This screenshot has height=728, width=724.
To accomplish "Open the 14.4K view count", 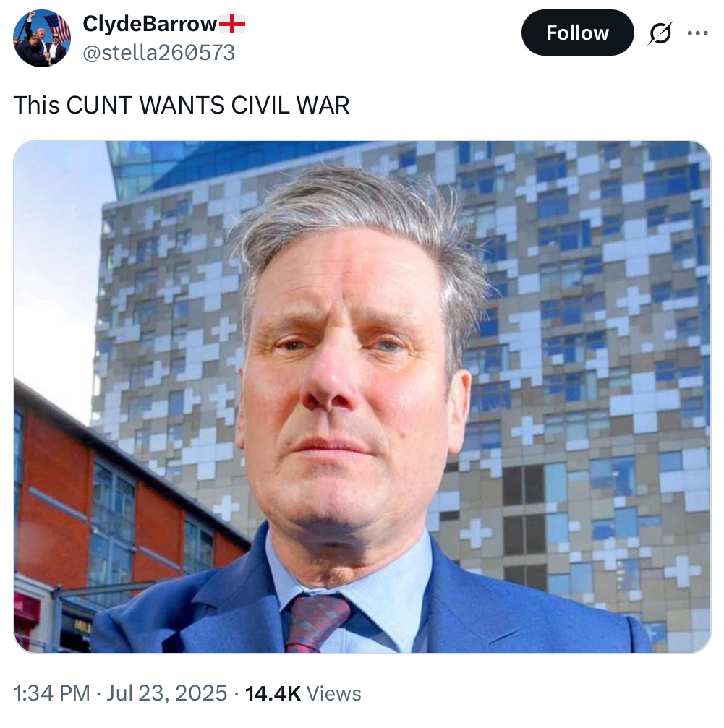I will (273, 693).
